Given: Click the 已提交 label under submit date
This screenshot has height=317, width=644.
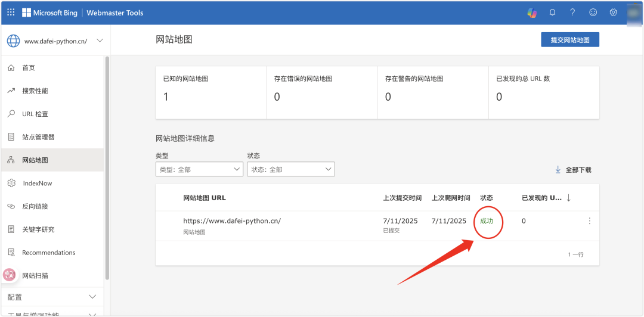Looking at the screenshot, I should (x=391, y=231).
